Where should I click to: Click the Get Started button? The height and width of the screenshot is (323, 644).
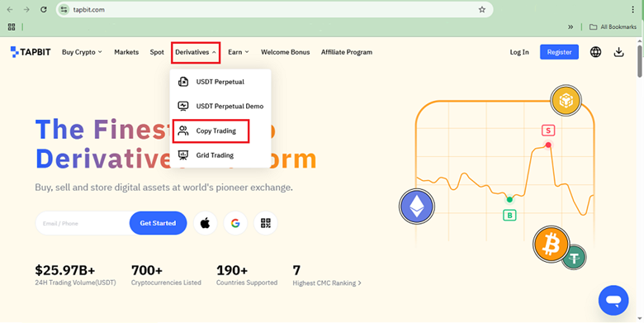pyautogui.click(x=159, y=223)
